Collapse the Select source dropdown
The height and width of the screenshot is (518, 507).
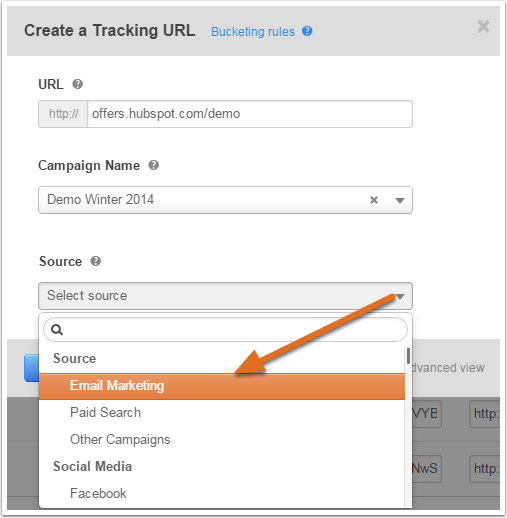click(225, 296)
